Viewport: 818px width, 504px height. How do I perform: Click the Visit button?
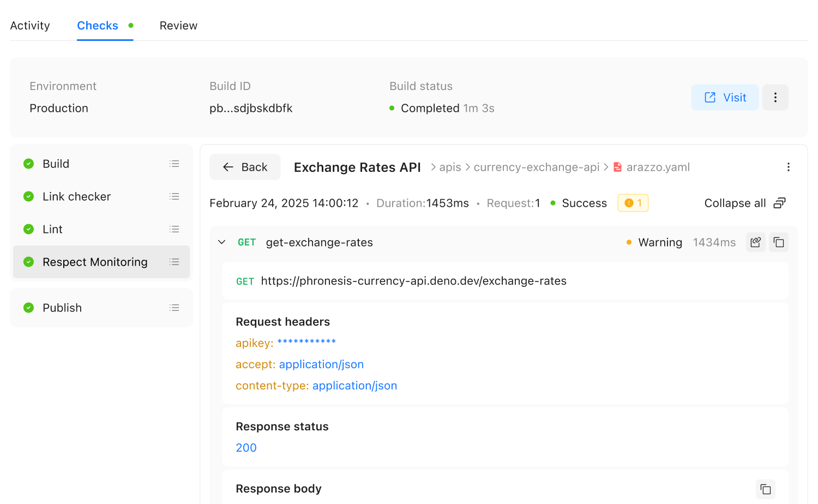click(x=725, y=97)
